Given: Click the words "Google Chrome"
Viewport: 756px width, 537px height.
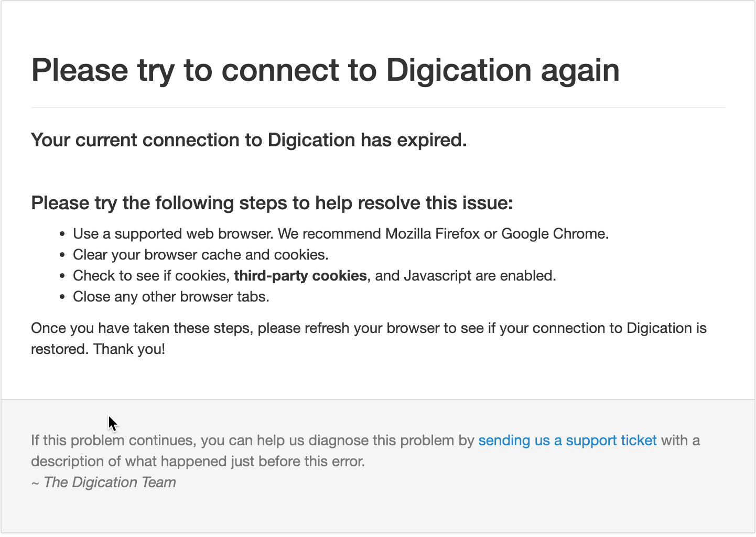Looking at the screenshot, I should [554, 234].
